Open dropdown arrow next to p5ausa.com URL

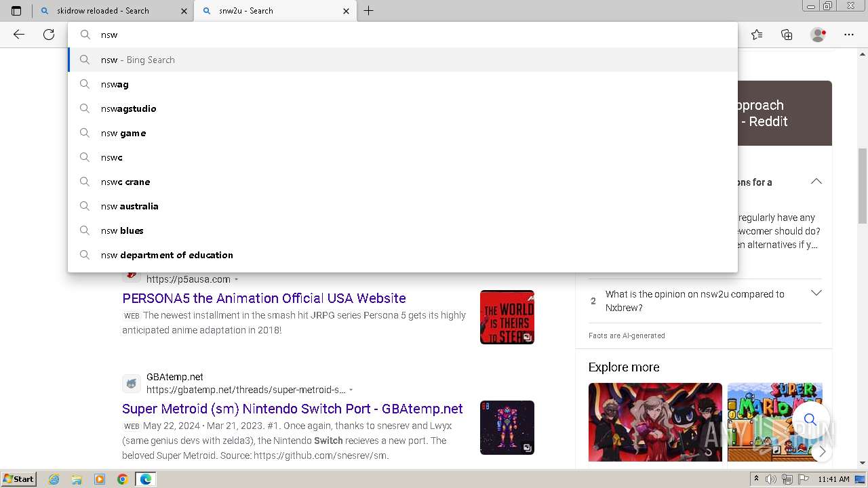pos(237,279)
